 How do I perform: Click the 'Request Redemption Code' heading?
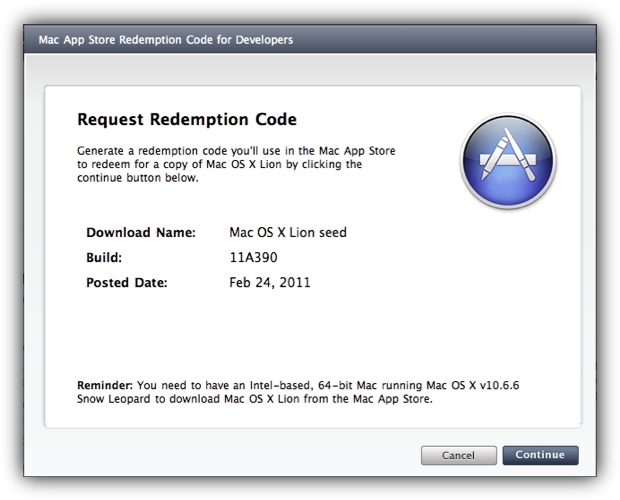187,119
